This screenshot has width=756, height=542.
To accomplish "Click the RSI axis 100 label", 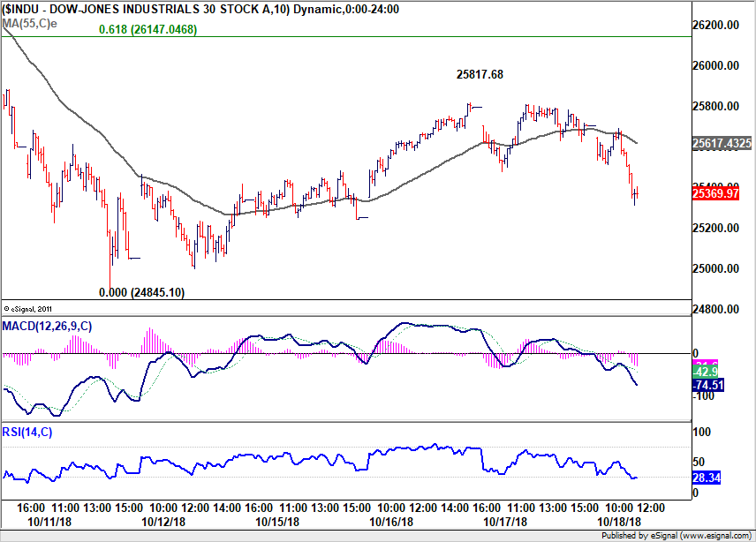I will (701, 432).
